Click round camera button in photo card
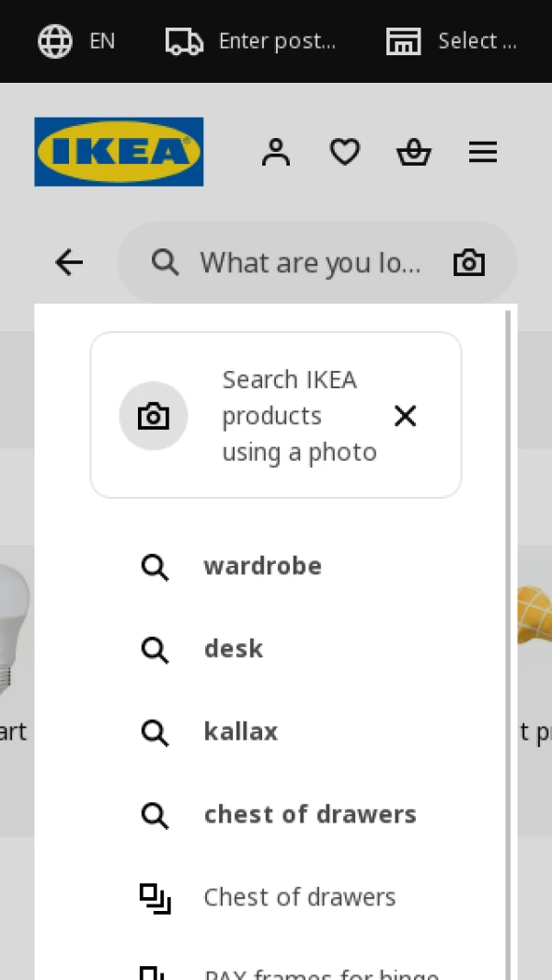Image resolution: width=552 pixels, height=980 pixels. [x=154, y=416]
